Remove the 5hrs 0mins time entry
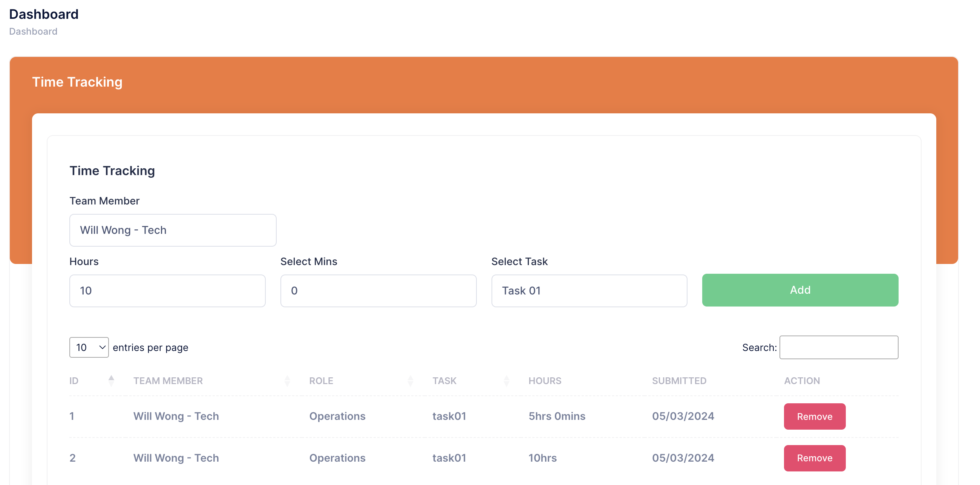Screen dimensions: 980x485 coord(815,416)
